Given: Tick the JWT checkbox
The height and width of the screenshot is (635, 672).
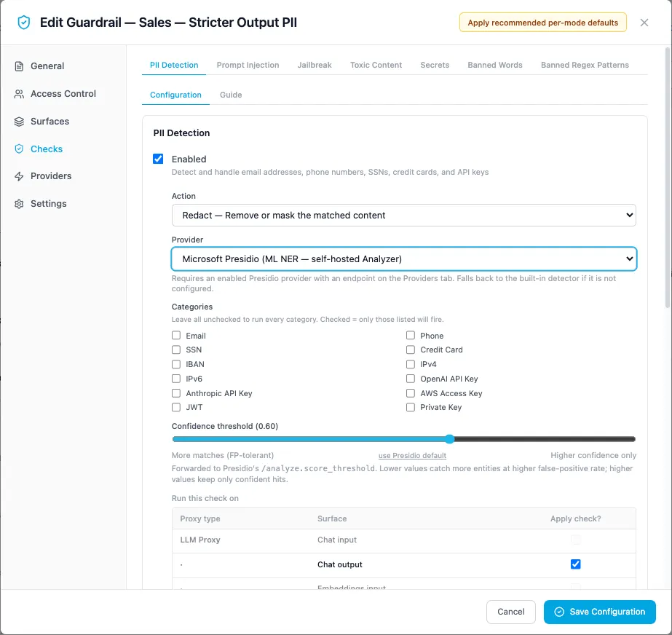Looking at the screenshot, I should [176, 407].
